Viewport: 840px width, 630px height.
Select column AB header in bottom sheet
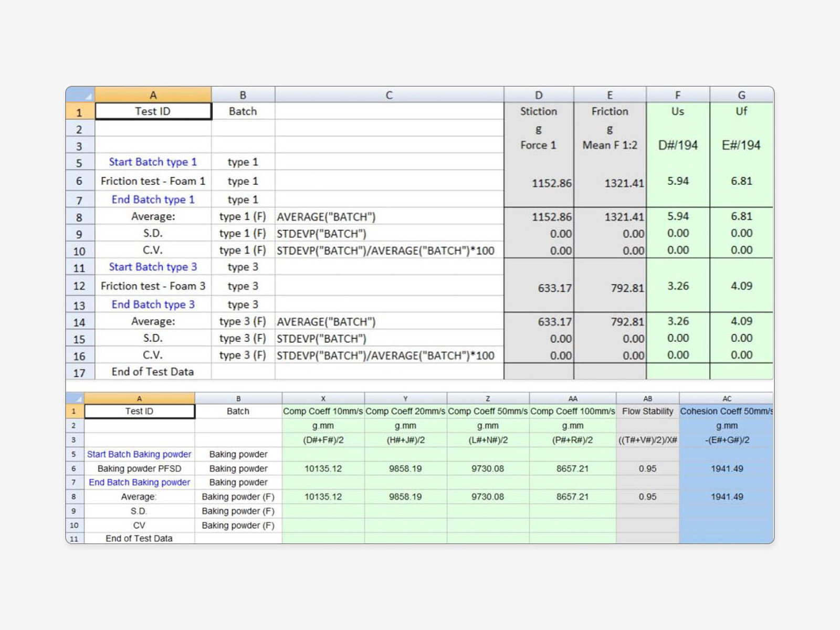(647, 398)
